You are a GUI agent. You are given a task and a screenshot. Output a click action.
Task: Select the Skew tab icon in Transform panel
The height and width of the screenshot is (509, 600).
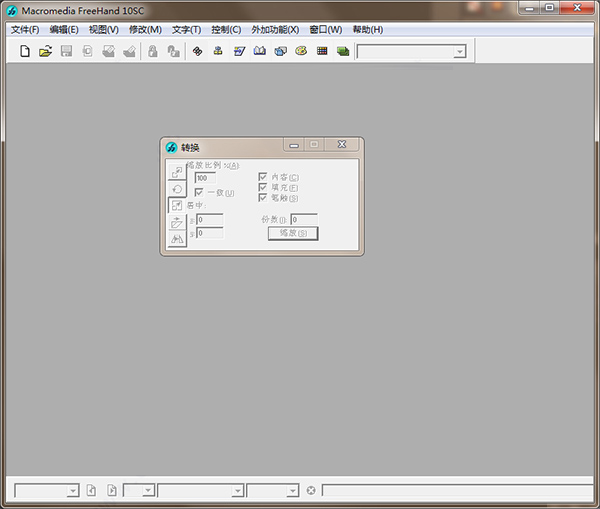[177, 222]
